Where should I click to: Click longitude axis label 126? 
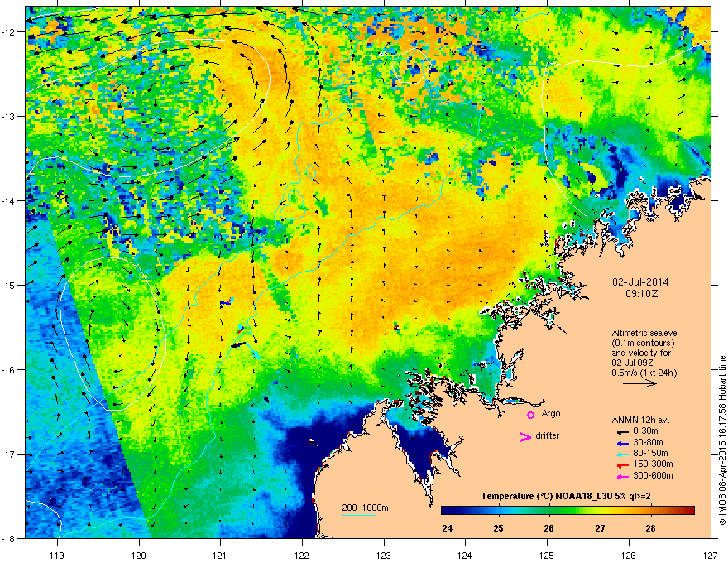pos(629,554)
